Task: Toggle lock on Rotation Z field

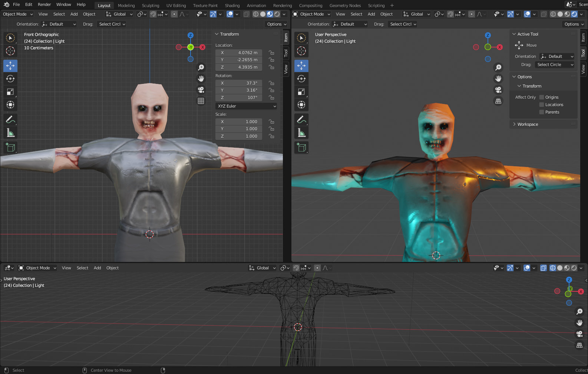Action: (272, 98)
